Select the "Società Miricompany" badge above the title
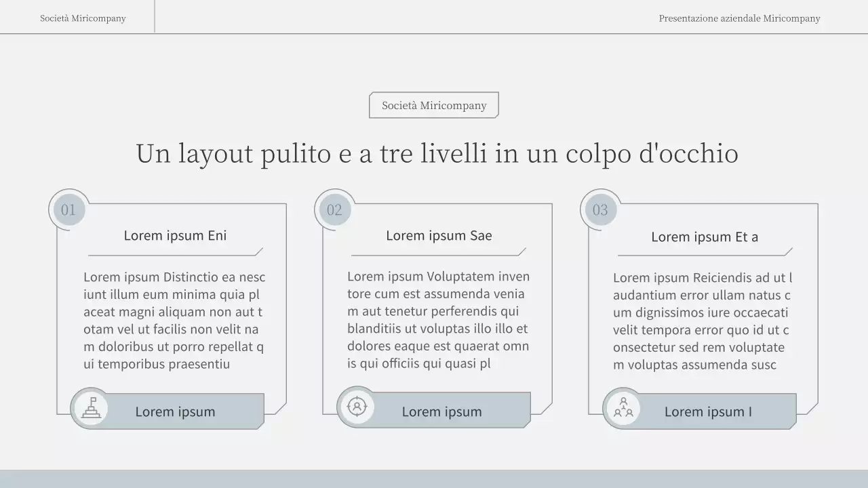Screen dimensions: 868x488 click(x=434, y=105)
